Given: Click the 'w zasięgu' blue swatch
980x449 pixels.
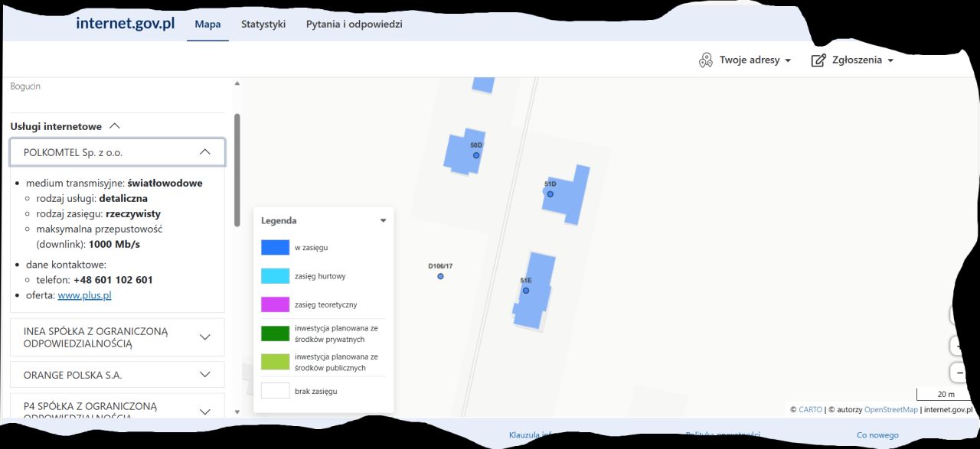Looking at the screenshot, I should tap(275, 247).
